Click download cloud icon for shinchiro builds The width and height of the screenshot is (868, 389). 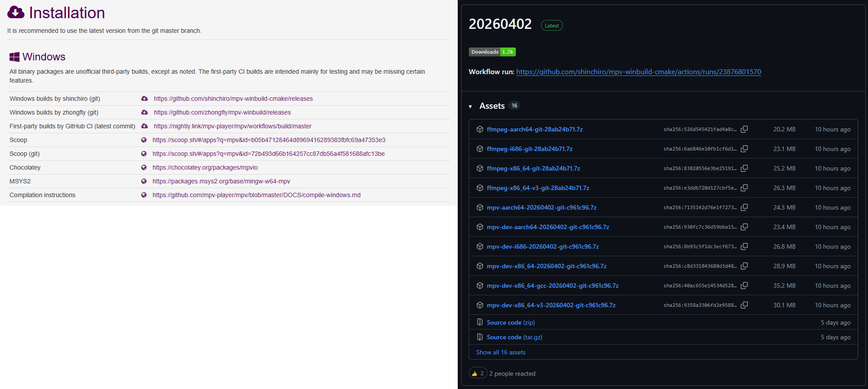click(145, 99)
